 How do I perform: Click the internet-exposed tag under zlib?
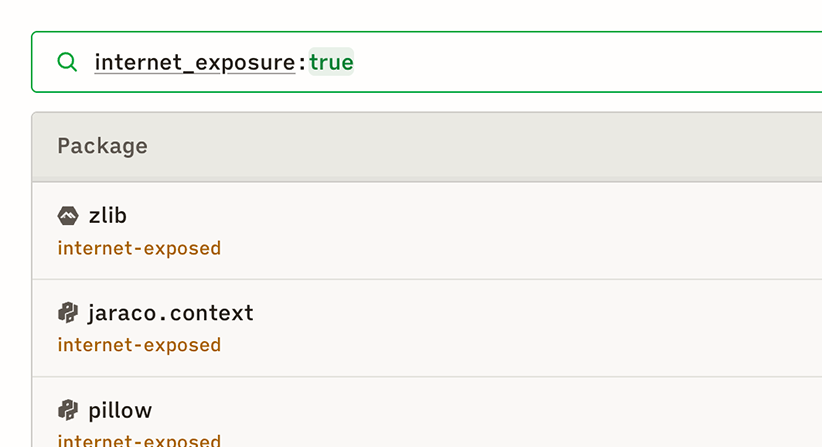pos(139,248)
